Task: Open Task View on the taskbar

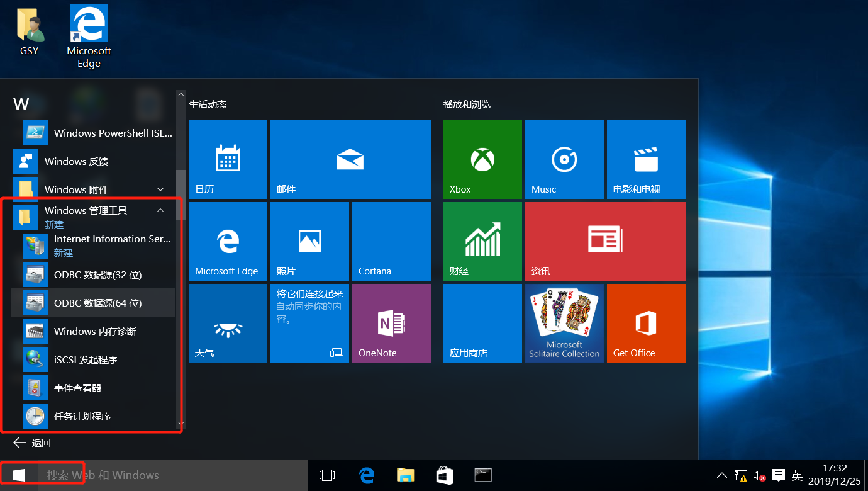Action: click(327, 475)
